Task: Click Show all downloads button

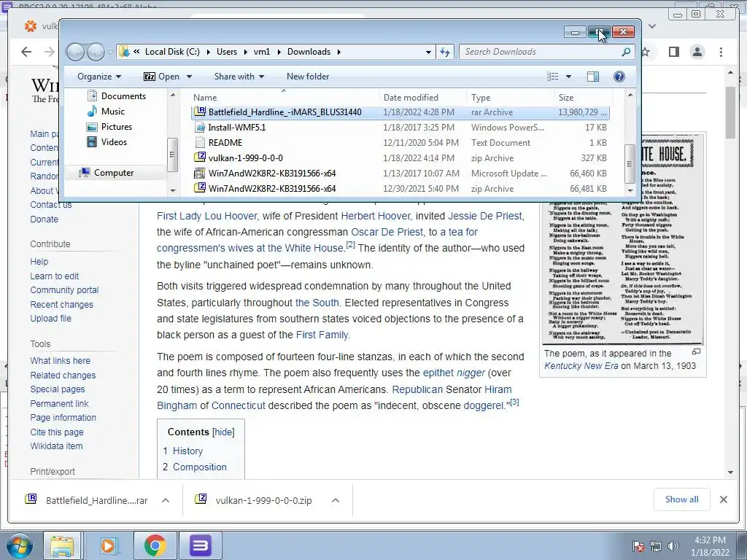Action: click(x=682, y=499)
